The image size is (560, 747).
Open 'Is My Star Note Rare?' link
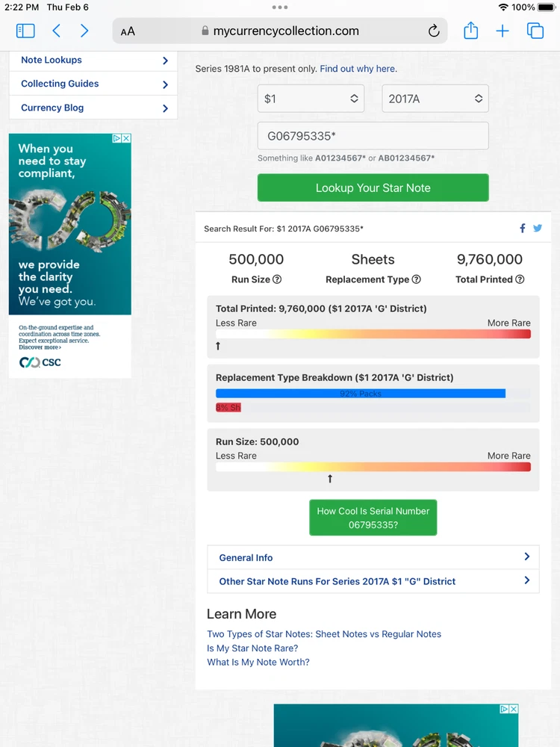coord(252,648)
